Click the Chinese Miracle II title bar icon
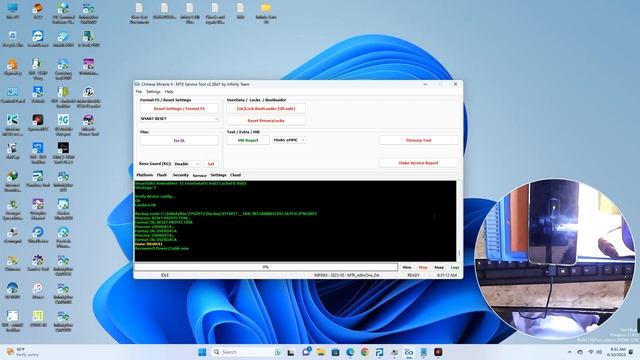 137,84
